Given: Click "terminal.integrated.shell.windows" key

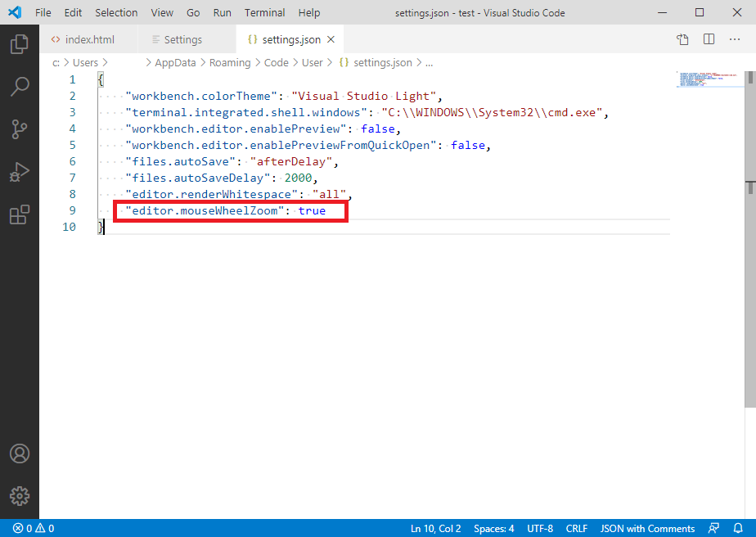Looking at the screenshot, I should tap(246, 112).
